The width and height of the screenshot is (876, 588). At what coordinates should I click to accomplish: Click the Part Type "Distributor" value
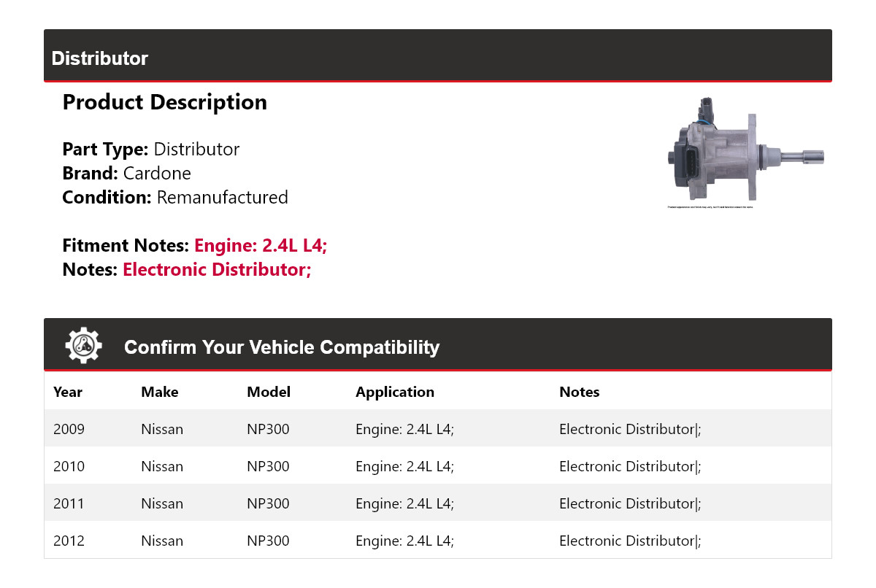pyautogui.click(x=196, y=150)
